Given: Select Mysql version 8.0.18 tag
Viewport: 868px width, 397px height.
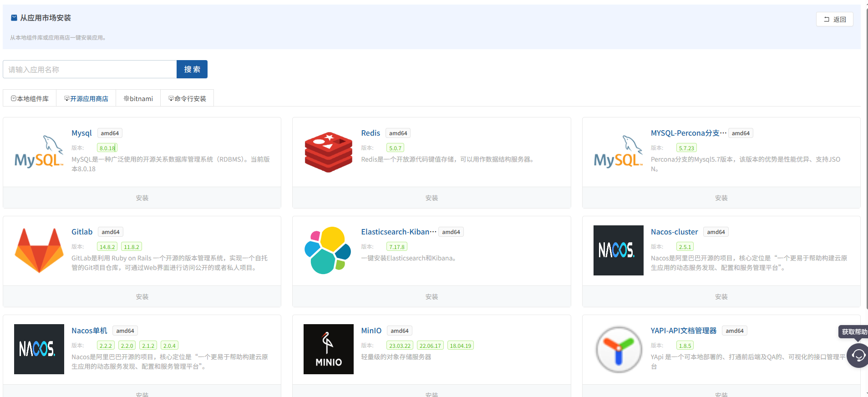Looking at the screenshot, I should (x=107, y=148).
